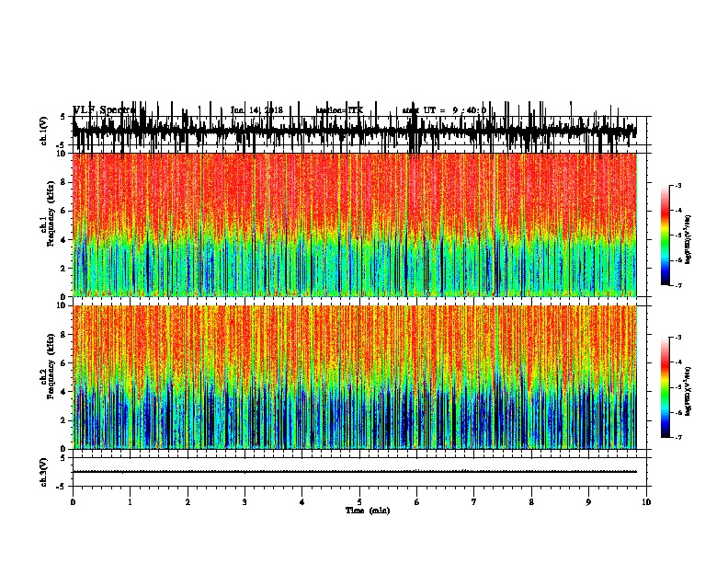Click the ch.1 colorbar tick value '-3'
This screenshot has height=563, width=728.
(x=677, y=186)
